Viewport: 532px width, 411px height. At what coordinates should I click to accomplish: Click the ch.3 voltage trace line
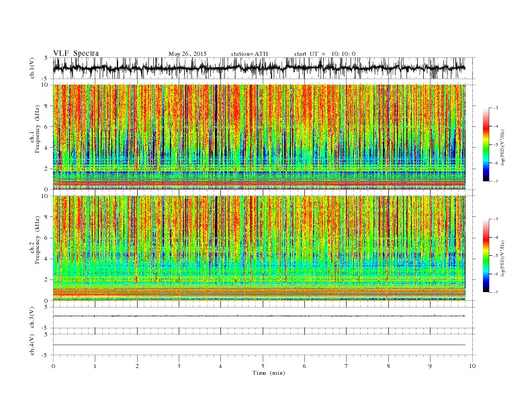[x=259, y=316]
